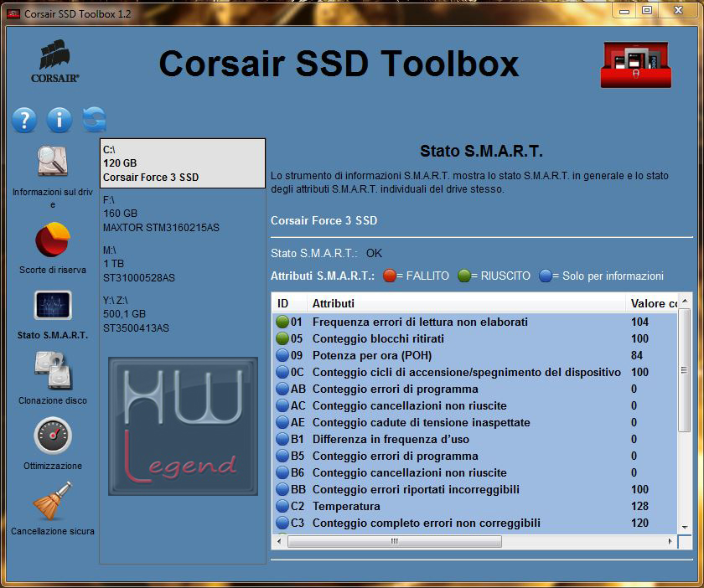Click the green status dot for ID 05

[282, 338]
